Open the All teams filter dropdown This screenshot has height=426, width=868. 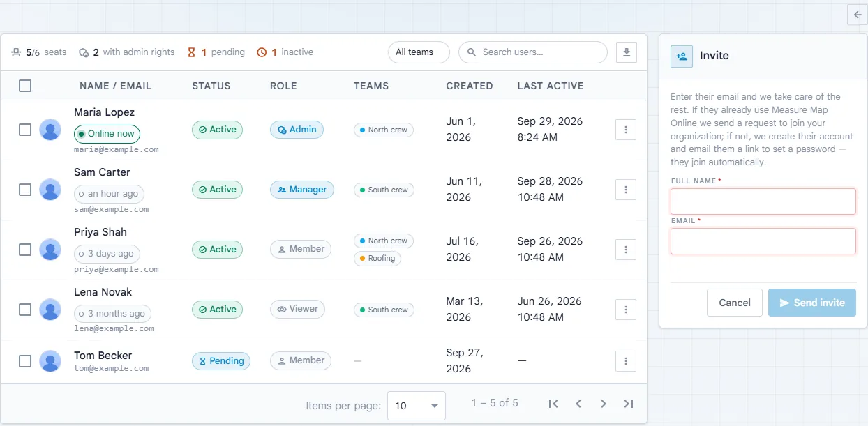click(419, 52)
